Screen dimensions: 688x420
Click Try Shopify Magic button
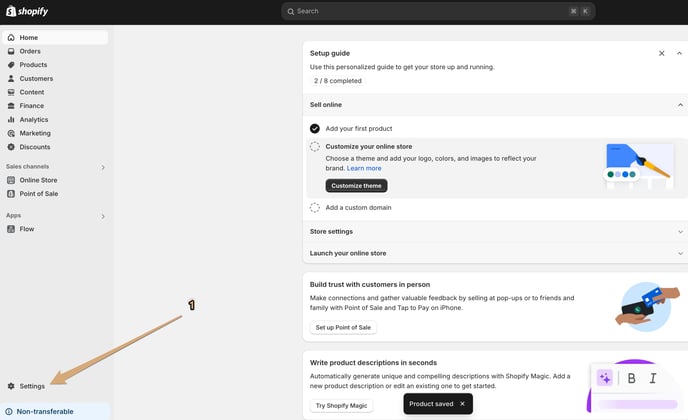[x=341, y=406]
